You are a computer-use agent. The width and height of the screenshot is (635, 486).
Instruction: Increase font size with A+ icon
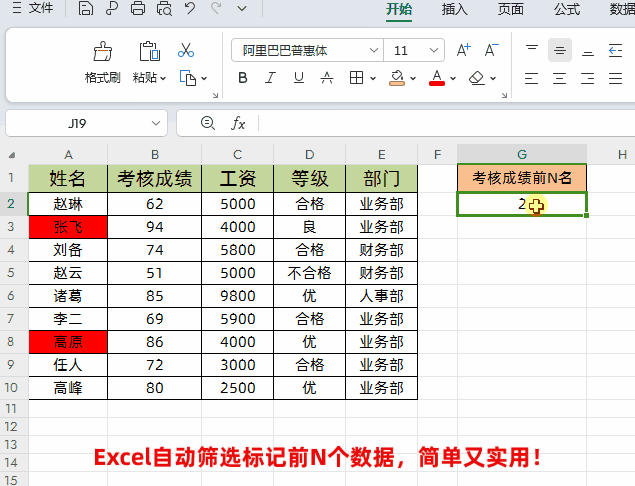tap(464, 50)
